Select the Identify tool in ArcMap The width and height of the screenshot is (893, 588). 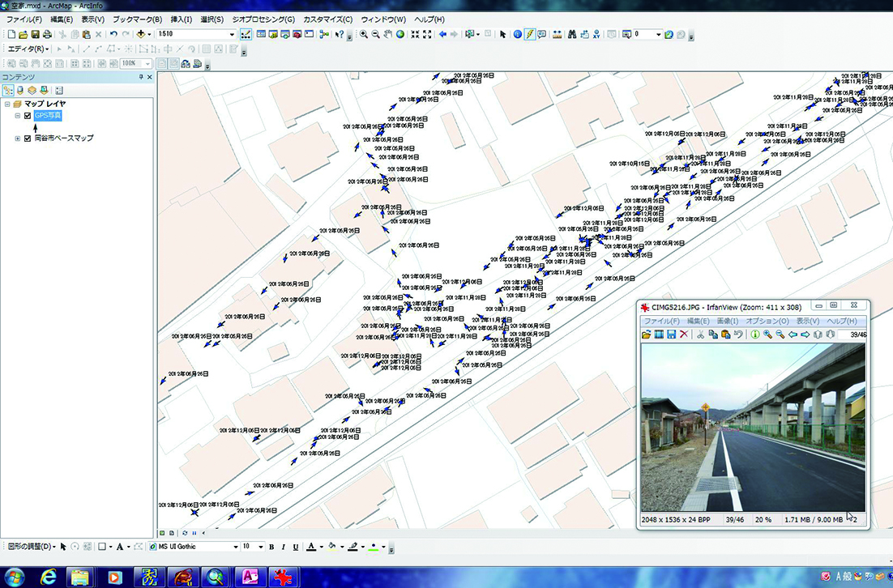pyautogui.click(x=518, y=35)
